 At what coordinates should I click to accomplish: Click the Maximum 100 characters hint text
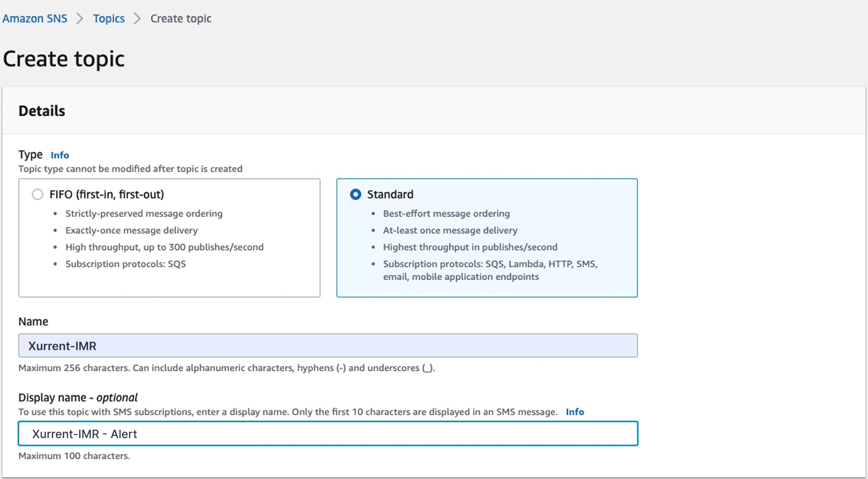coord(74,456)
